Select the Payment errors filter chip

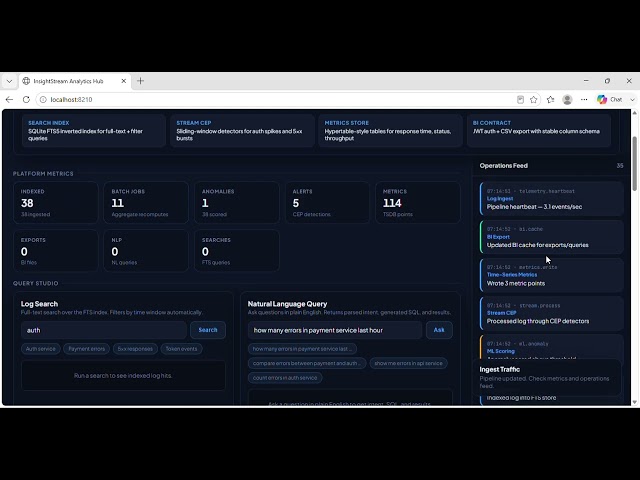[x=87, y=349]
